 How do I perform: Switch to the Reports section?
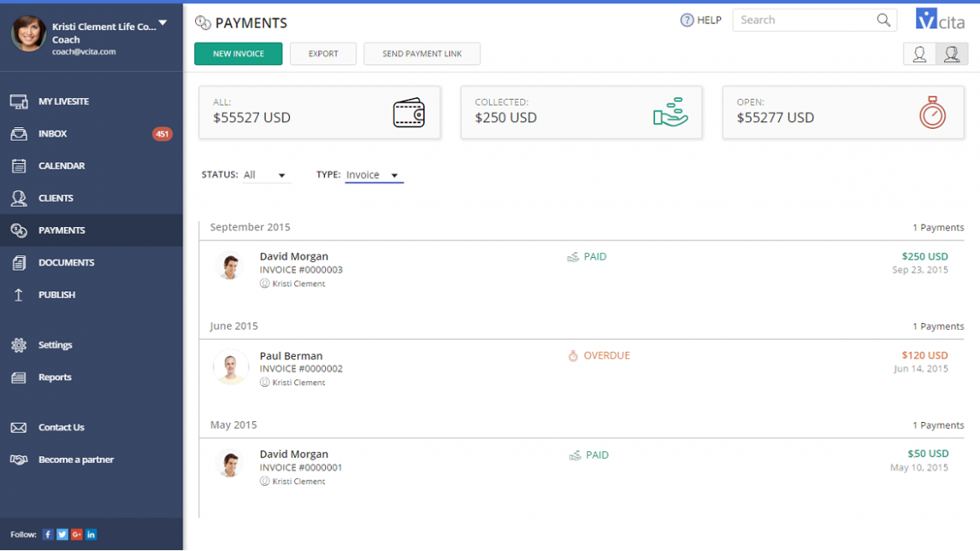point(19,377)
